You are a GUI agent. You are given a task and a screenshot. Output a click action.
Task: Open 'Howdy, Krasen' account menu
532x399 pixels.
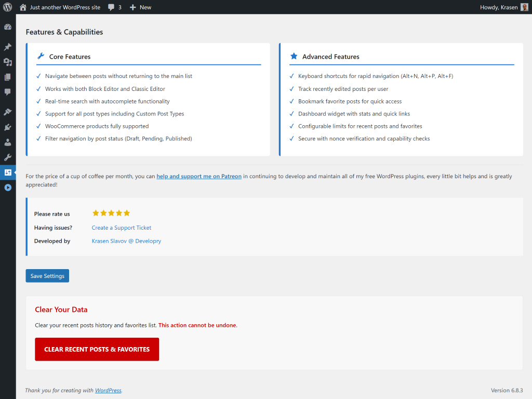[x=499, y=7]
